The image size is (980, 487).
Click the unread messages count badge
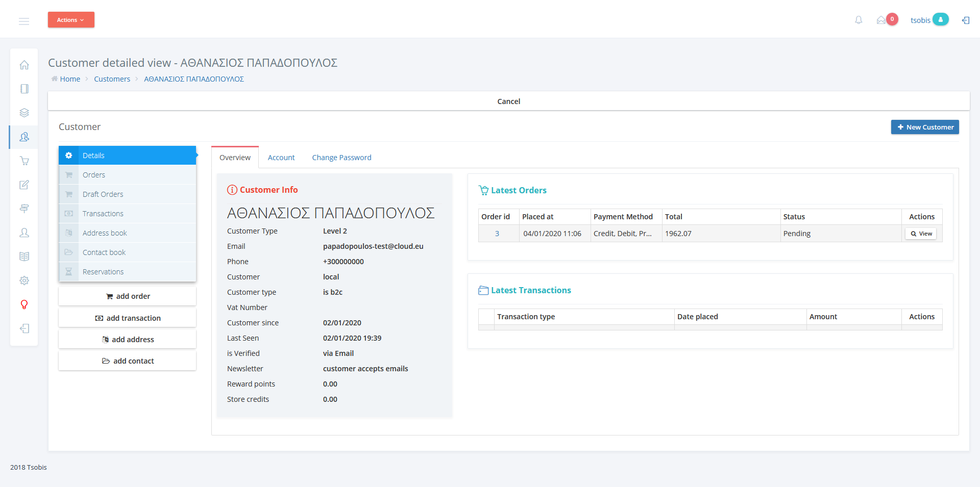pyautogui.click(x=892, y=19)
